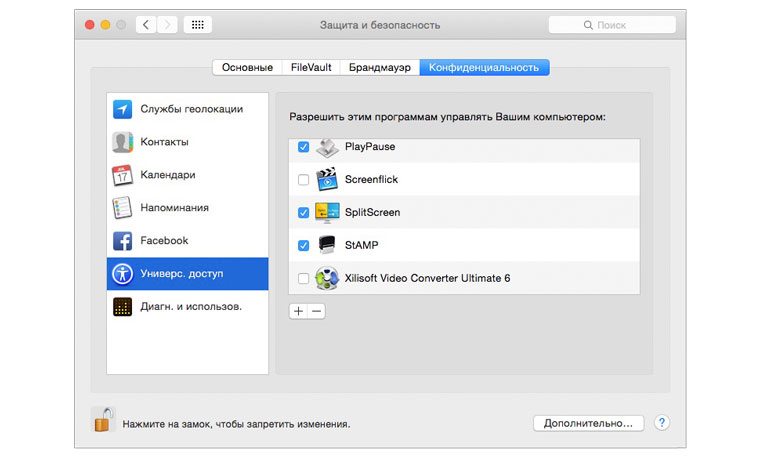Image resolution: width=760 pixels, height=460 pixels.
Task: Switch to the Брандмауэр tab
Action: tap(380, 68)
